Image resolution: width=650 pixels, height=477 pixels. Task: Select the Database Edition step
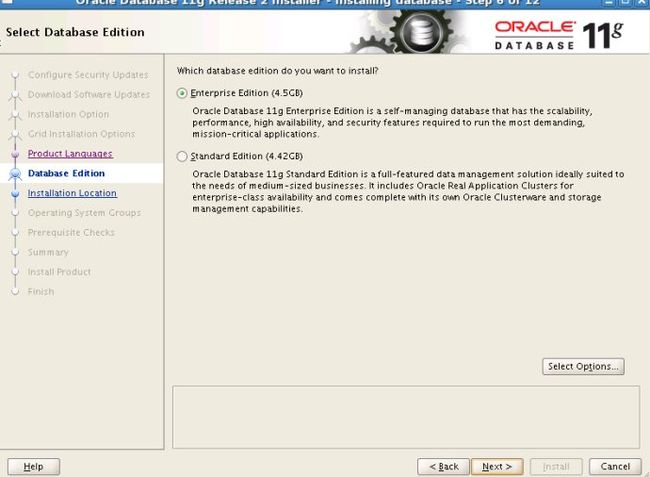(66, 173)
